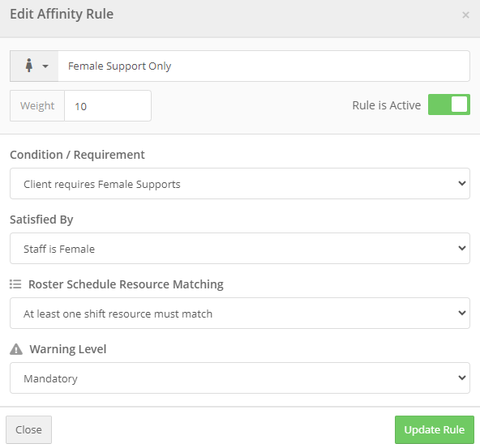Click the 'Condition / Requirement' heading
The width and height of the screenshot is (480, 448).
pos(78,155)
